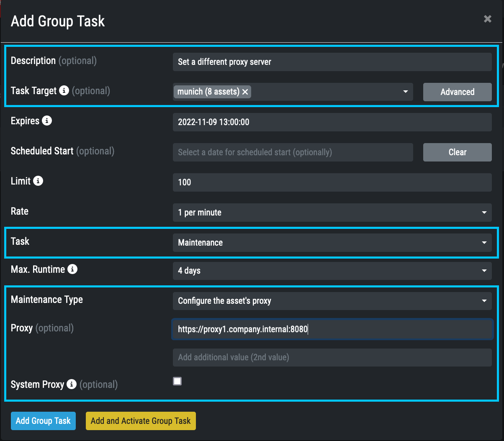Change the Max. Runtime 4 days dropdown
This screenshot has width=504, height=441.
point(332,271)
